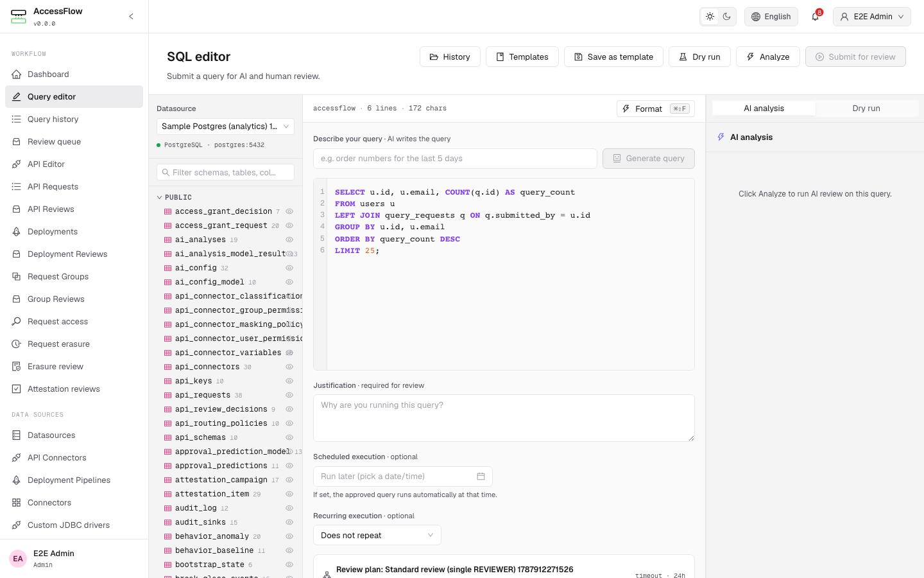
Task: Click the Erasure review sidebar icon
Action: click(17, 367)
